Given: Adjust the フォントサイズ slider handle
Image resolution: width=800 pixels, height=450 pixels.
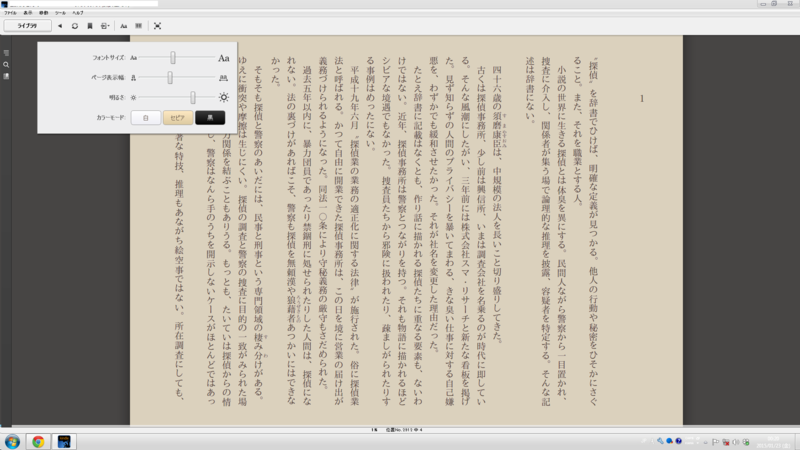Looking at the screenshot, I should [173, 58].
